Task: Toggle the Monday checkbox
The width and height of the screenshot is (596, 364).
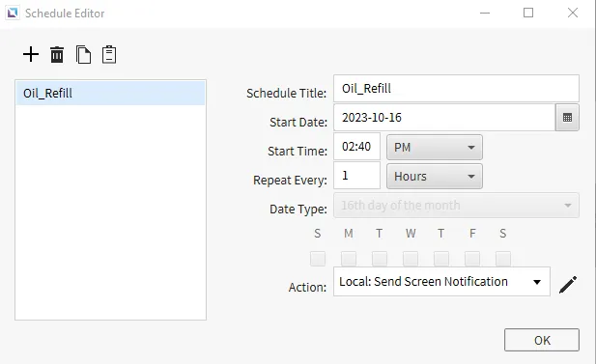Action: pyautogui.click(x=349, y=259)
